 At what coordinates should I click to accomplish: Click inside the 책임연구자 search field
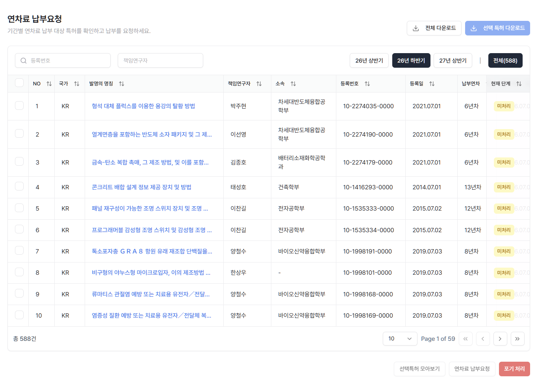point(160,60)
